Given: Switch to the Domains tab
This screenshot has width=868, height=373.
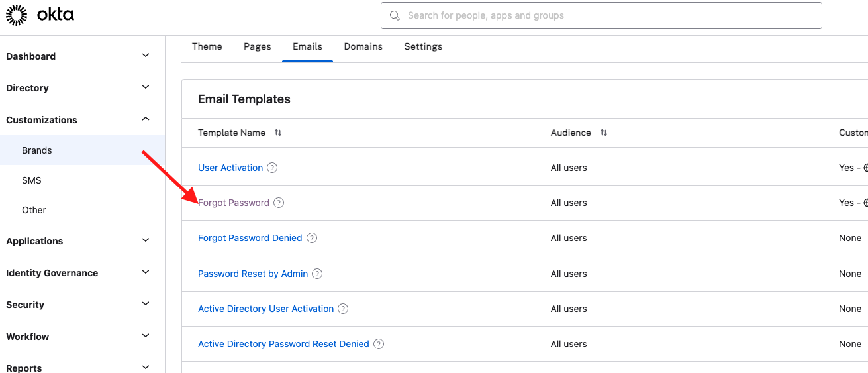Looking at the screenshot, I should pos(363,46).
